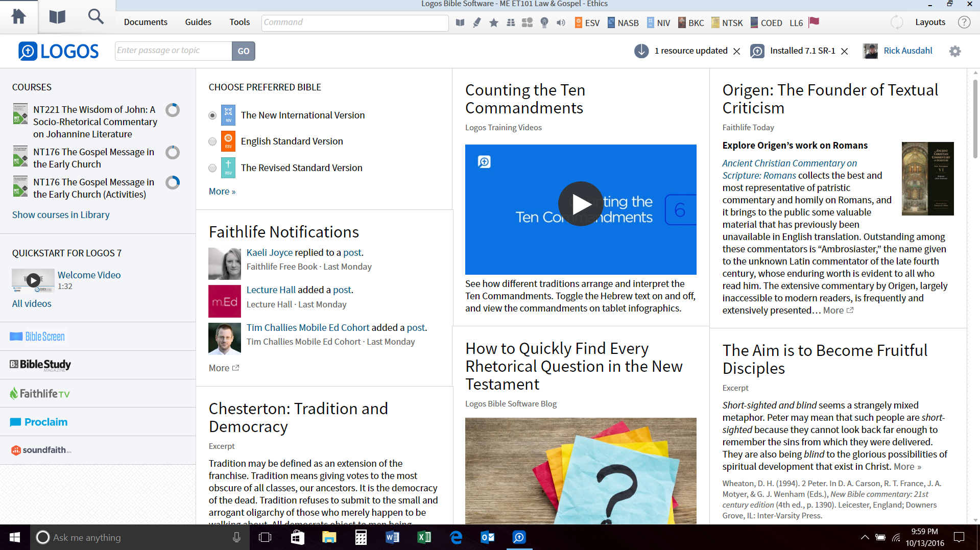Play the Welcome Video thumbnail

tap(33, 280)
